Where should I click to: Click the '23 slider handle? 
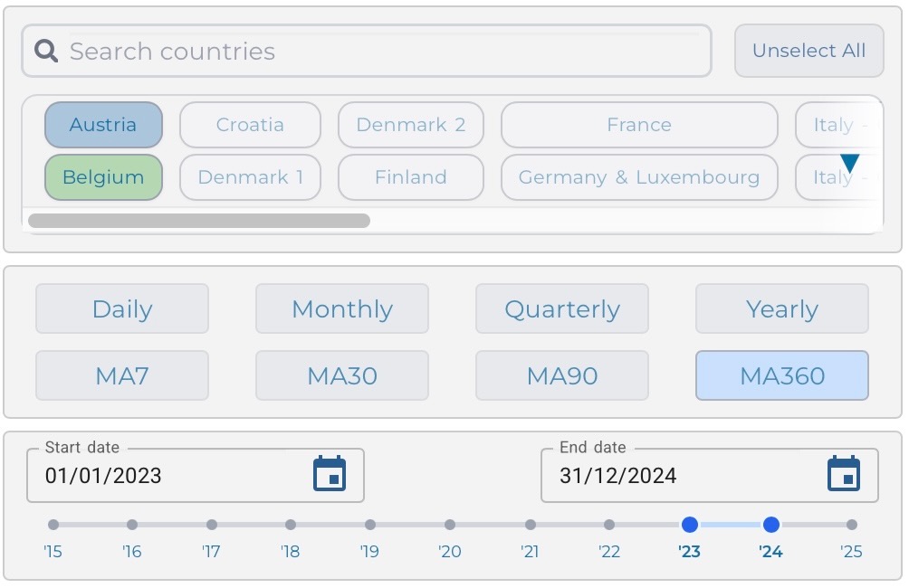[x=690, y=525]
